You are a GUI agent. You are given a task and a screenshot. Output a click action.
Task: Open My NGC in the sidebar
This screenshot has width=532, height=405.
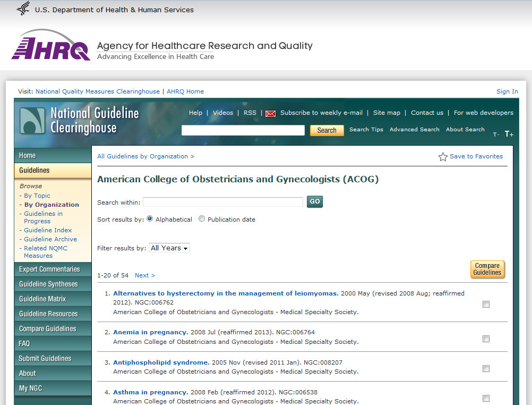(x=53, y=389)
